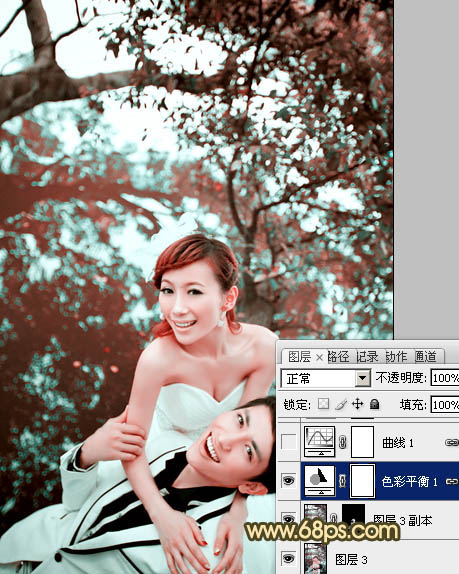The image size is (459, 574).
Task: Select the layer named 曲线 1
Action: (x=398, y=443)
